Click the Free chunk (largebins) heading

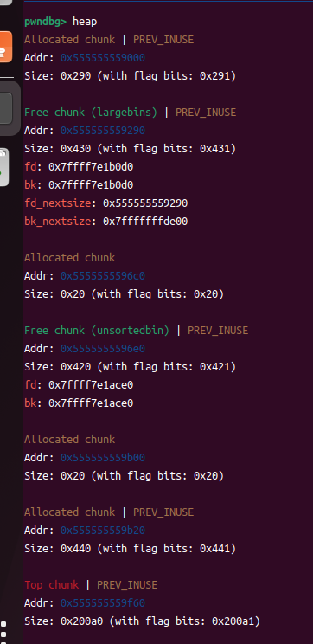pyautogui.click(x=91, y=113)
